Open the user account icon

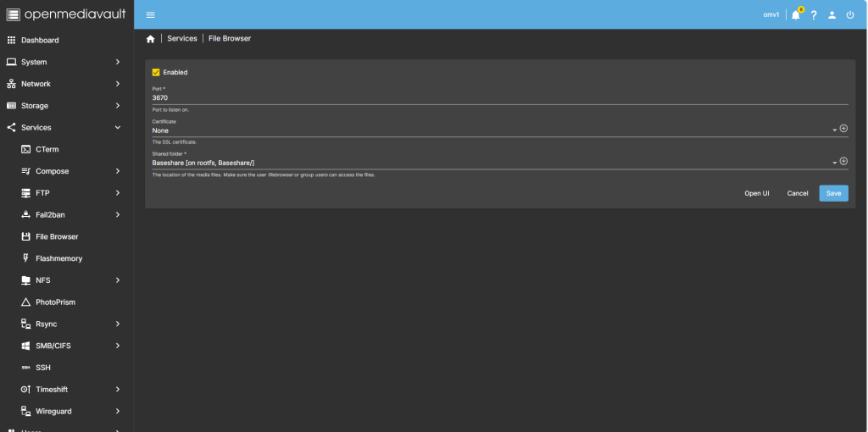(x=832, y=14)
